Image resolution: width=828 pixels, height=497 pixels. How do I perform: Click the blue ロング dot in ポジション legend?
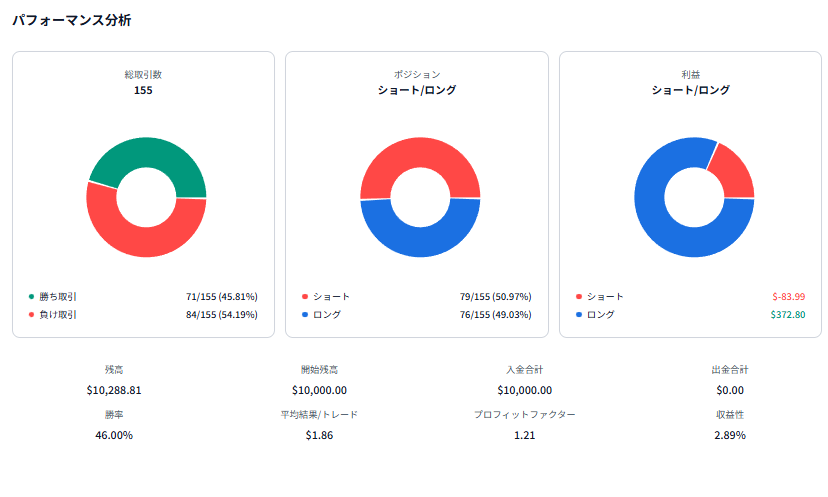click(x=304, y=315)
